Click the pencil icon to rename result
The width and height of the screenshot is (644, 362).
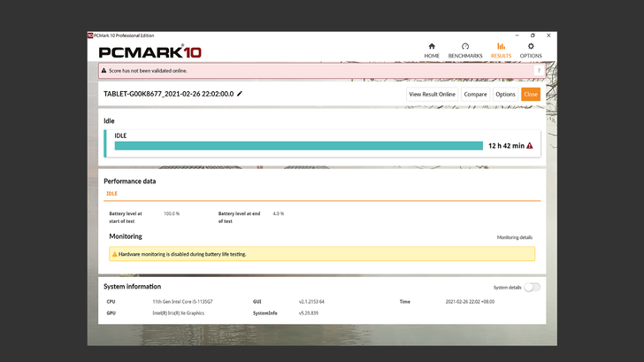(240, 94)
